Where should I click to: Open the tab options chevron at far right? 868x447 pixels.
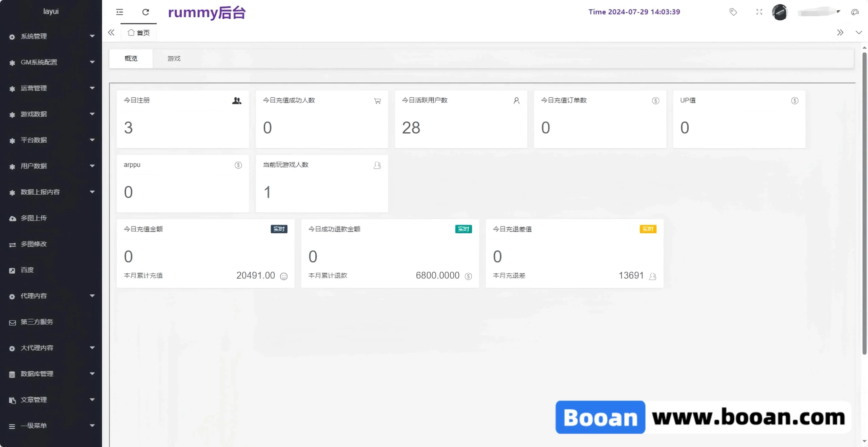point(859,32)
